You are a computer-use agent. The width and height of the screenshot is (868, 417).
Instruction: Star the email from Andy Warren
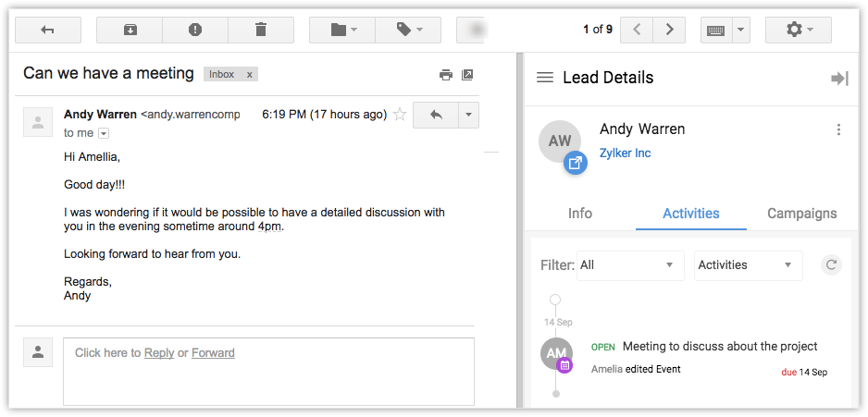(x=400, y=115)
